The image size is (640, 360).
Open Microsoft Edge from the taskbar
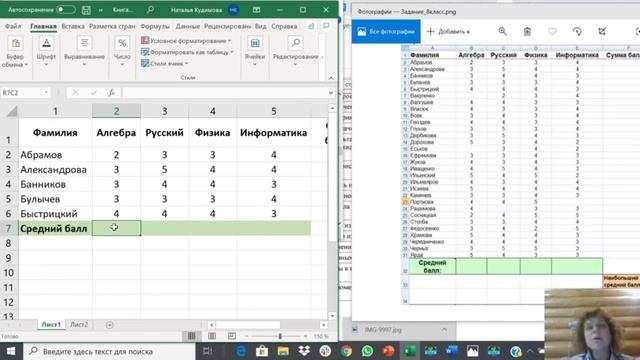(241, 351)
